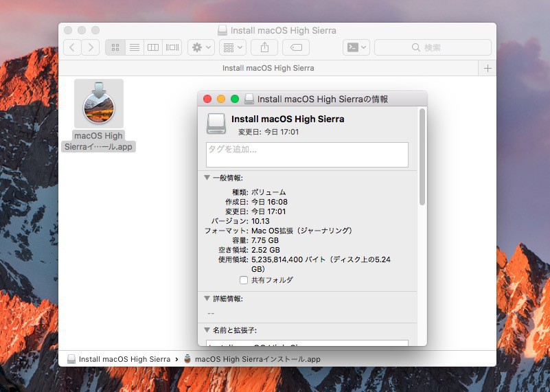Image resolution: width=550 pixels, height=392 pixels.
Task: Collapse the 名前と拡張子 section
Action: pyautogui.click(x=207, y=330)
